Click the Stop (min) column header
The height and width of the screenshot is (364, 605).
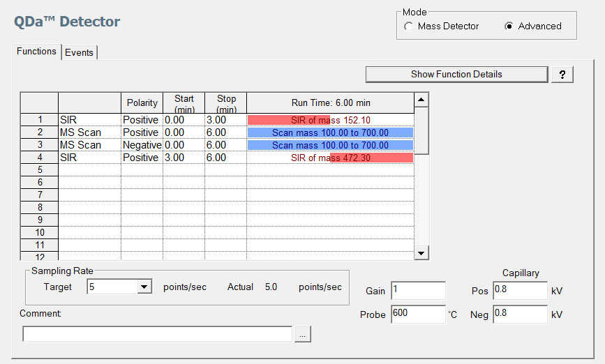tap(225, 103)
